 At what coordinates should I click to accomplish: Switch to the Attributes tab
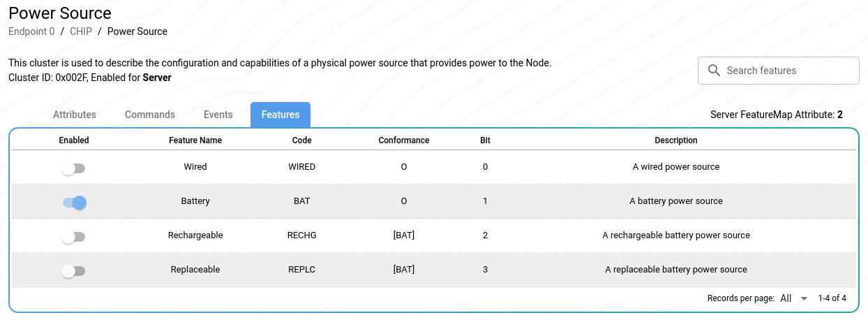click(x=75, y=115)
